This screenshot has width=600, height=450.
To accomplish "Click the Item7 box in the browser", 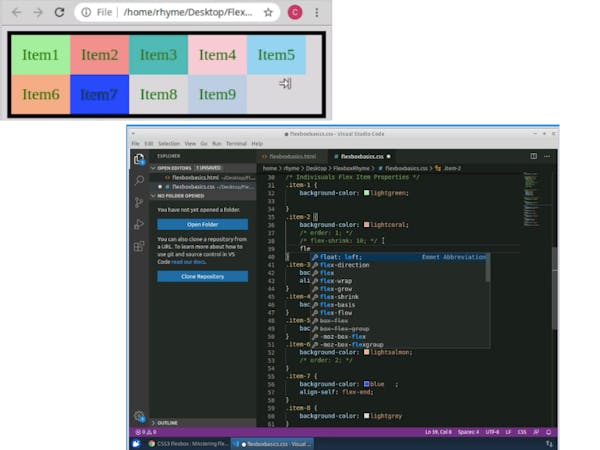I will (x=99, y=94).
